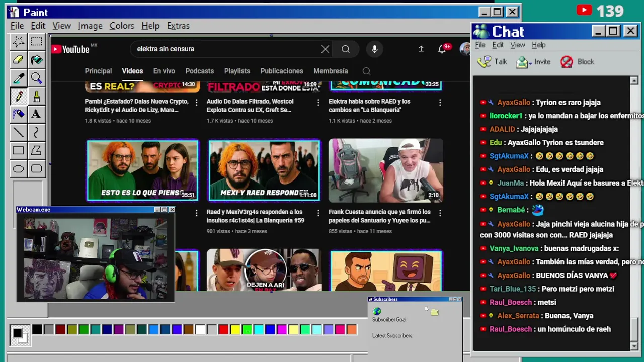Switch to the Principal channel tab
Screen dimensions: 644x362
98,71
